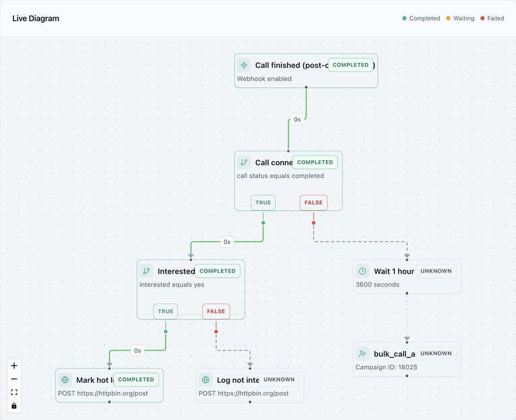Click the orange Waiting legend dot
This screenshot has height=420, width=516.
pos(448,18)
